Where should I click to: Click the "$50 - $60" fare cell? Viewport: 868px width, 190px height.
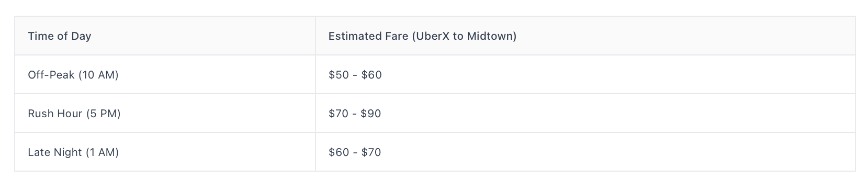585,74
